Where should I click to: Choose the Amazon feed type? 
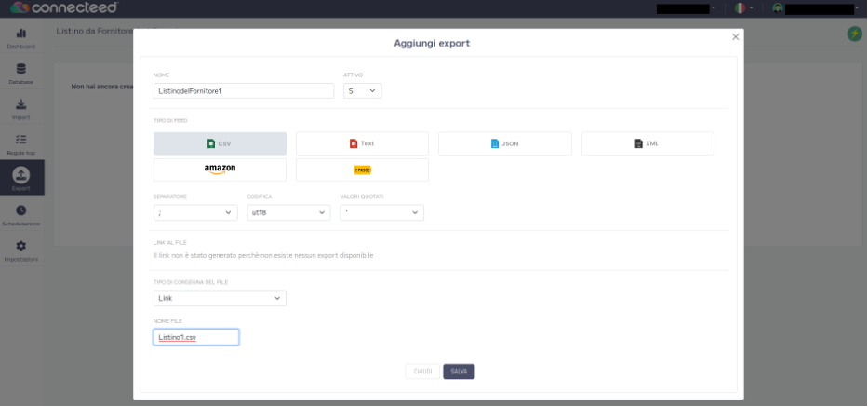coord(220,170)
